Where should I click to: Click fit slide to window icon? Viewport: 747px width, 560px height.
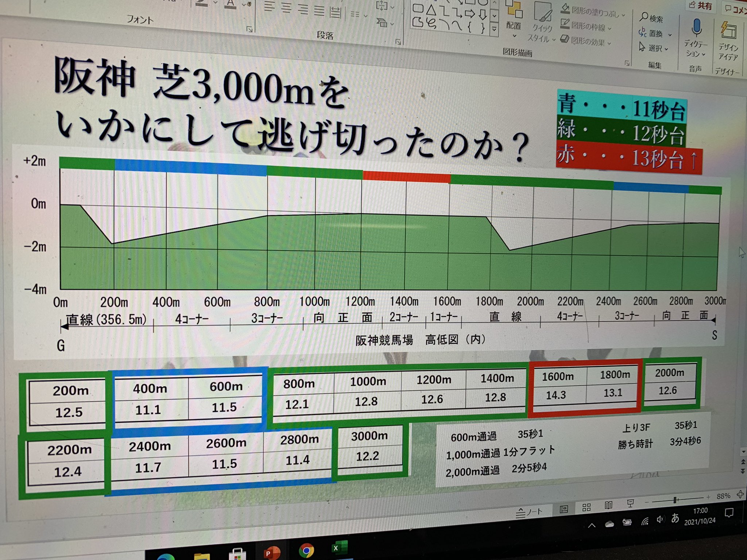(740, 495)
